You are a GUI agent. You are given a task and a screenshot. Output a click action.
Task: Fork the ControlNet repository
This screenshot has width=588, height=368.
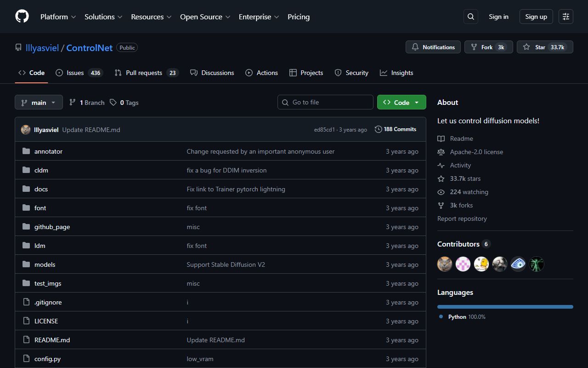tap(487, 47)
